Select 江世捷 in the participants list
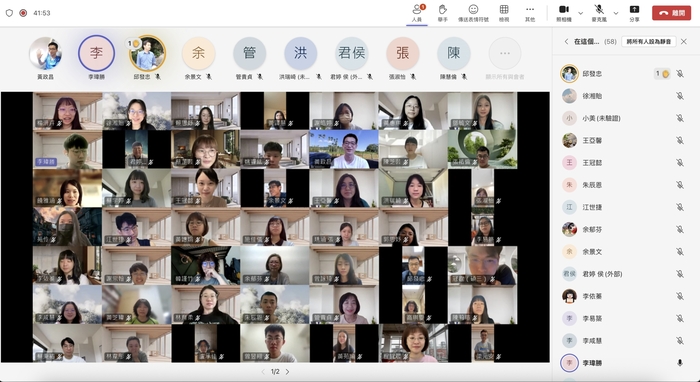 coord(625,207)
